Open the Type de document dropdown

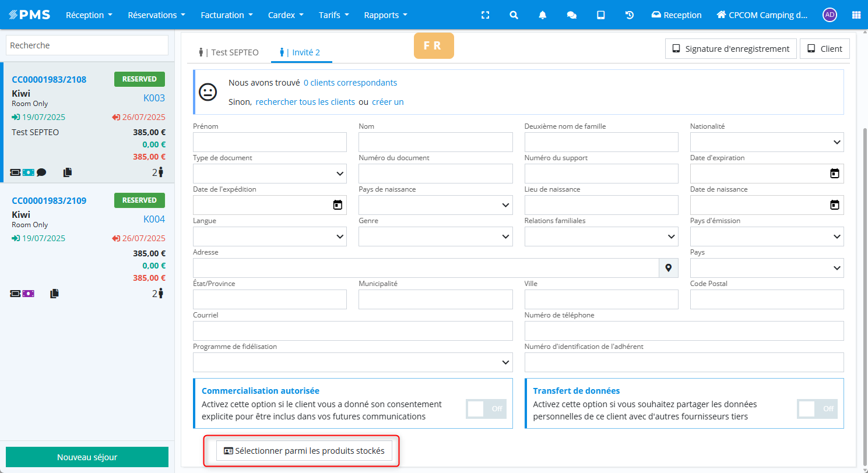[269, 174]
